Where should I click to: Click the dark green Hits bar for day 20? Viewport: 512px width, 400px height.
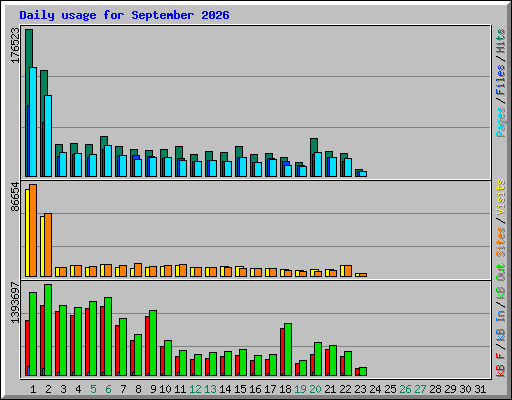point(314,145)
